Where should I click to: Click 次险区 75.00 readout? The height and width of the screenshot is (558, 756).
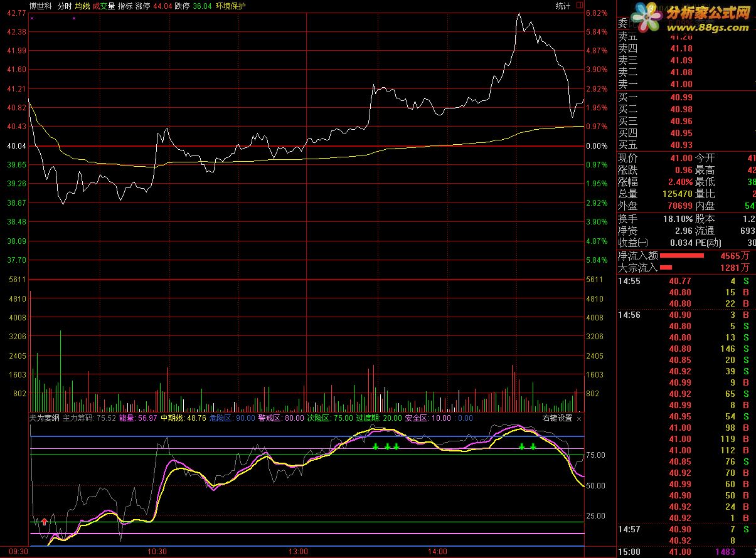329,418
